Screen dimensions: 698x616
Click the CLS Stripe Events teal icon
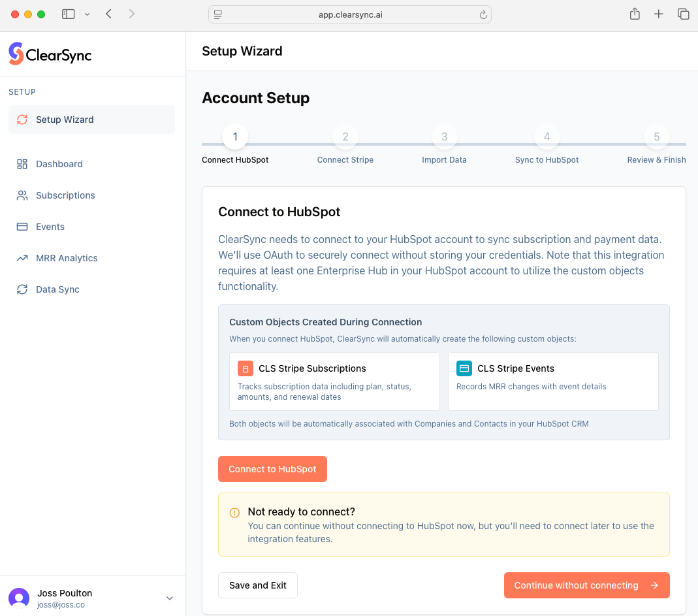(x=464, y=368)
